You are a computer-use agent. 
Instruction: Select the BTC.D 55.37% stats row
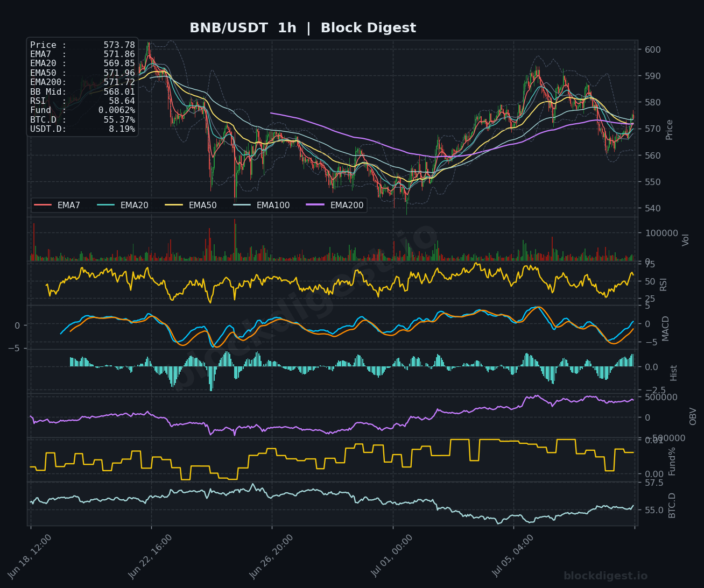pos(82,119)
